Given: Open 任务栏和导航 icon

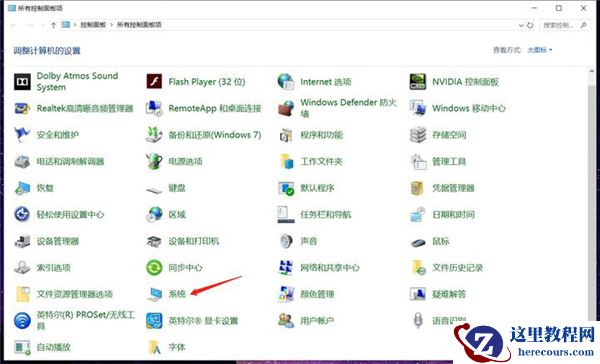Looking at the screenshot, I should [286, 214].
